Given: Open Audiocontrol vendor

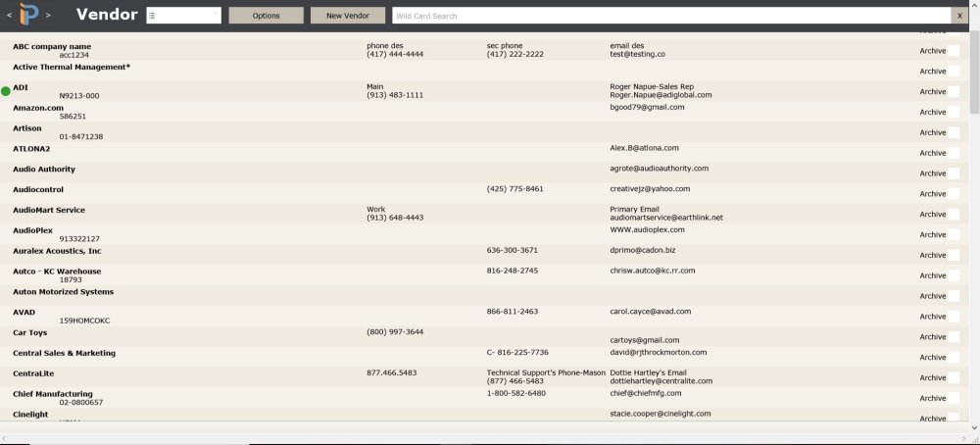Looking at the screenshot, I should (x=38, y=189).
